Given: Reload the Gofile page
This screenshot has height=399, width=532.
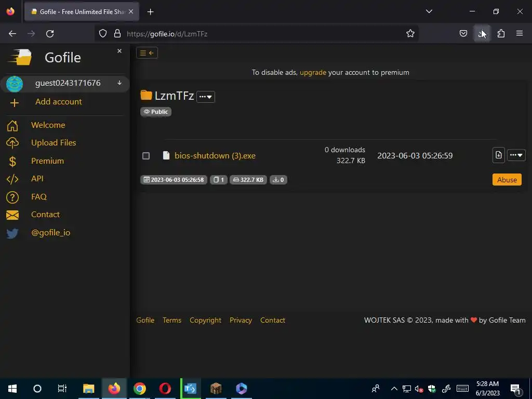Looking at the screenshot, I should (50, 34).
